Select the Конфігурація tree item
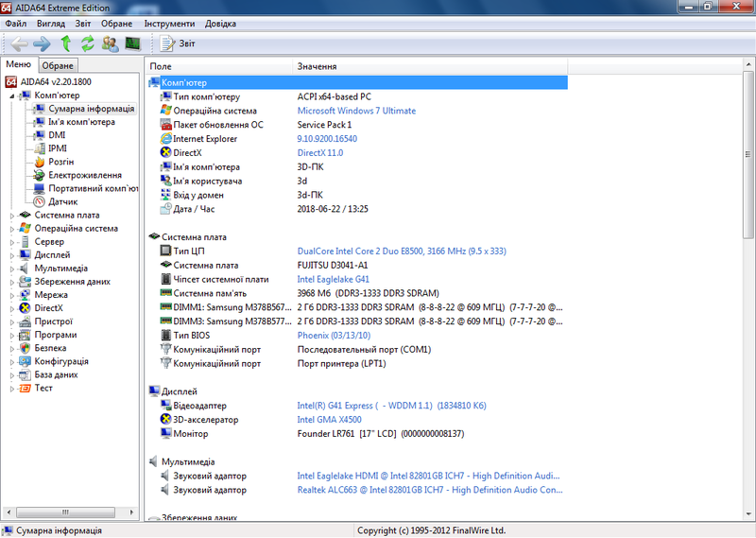Screen dimensions: 756x538 coord(61,361)
